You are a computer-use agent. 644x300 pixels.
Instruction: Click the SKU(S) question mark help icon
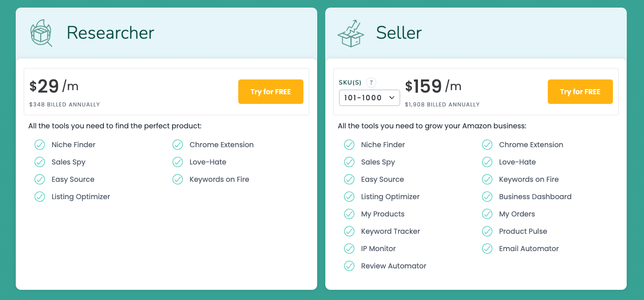click(371, 83)
